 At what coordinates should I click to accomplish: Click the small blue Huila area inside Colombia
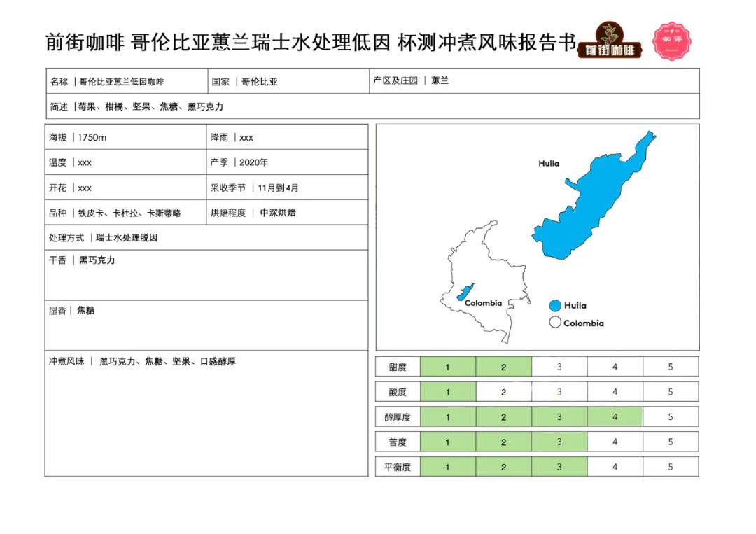tap(465, 292)
